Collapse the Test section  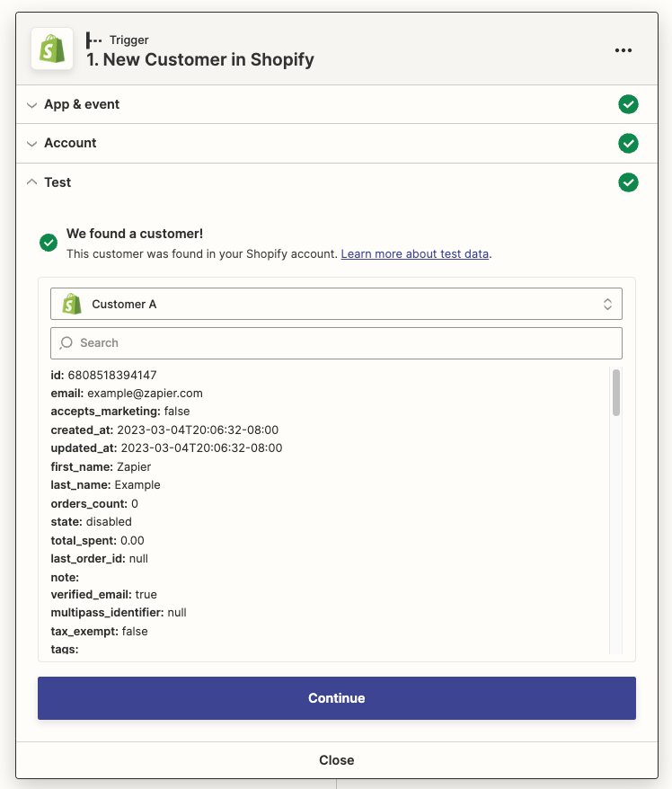pyautogui.click(x=32, y=182)
